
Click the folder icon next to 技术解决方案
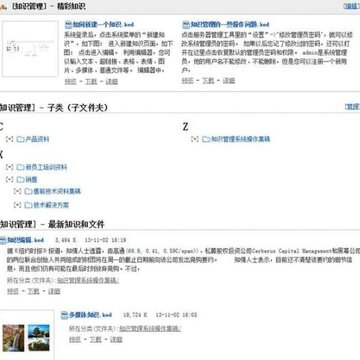pos(29,205)
